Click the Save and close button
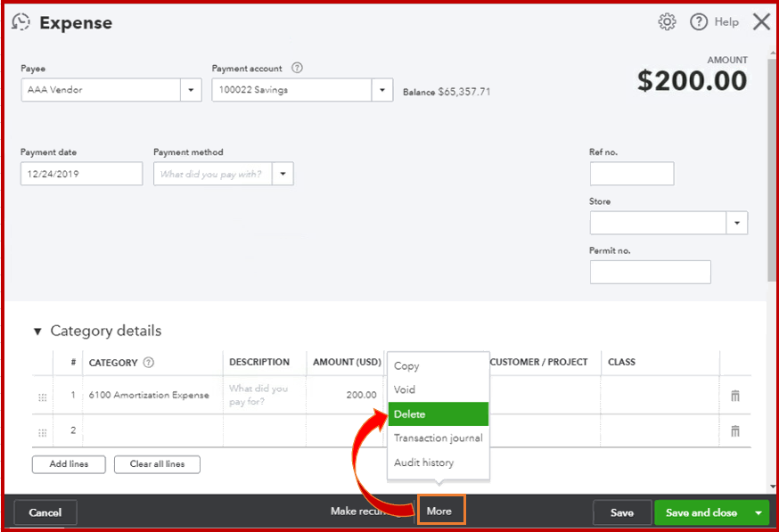The height and width of the screenshot is (532, 779). (x=701, y=512)
